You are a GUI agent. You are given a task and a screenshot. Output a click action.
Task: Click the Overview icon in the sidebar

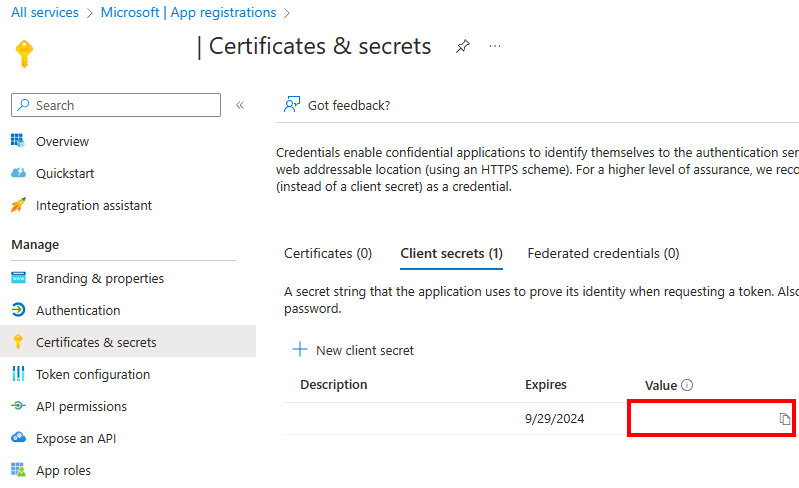(x=18, y=141)
